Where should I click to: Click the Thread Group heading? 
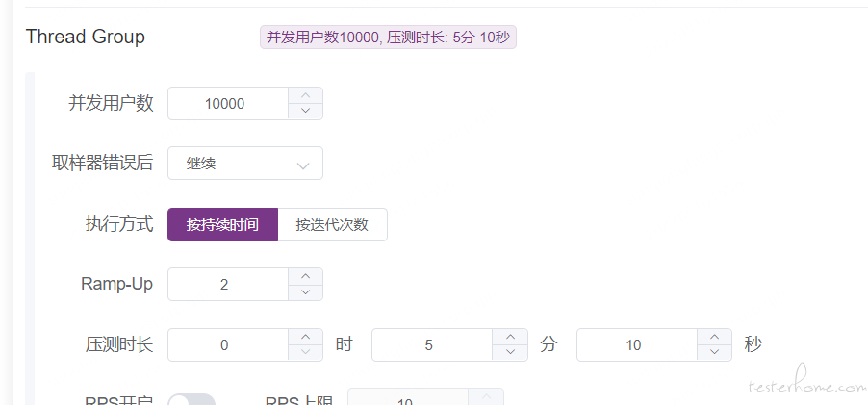(86, 37)
